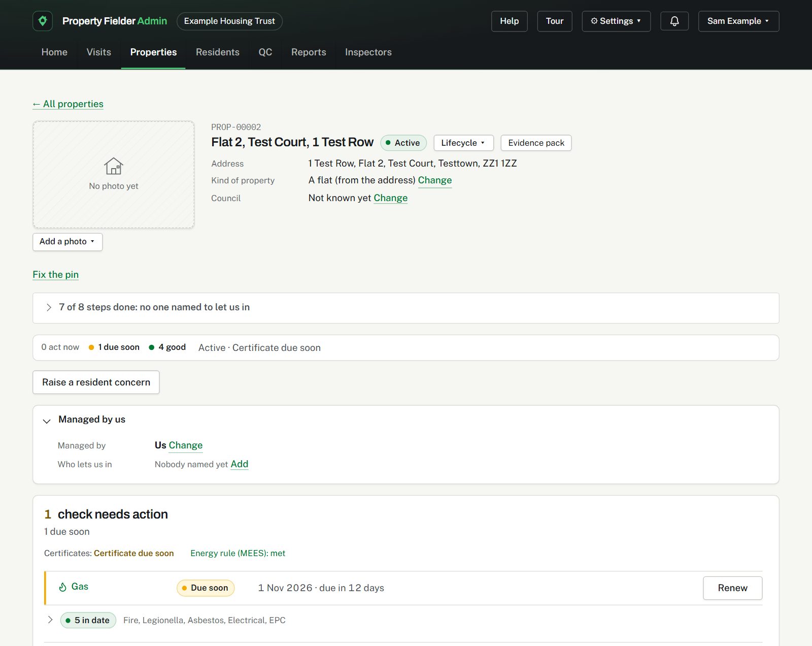The image size is (812, 646).
Task: Click the 0 act now count
Action: tap(60, 347)
